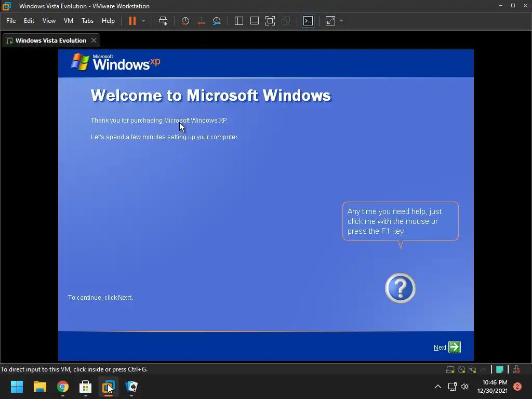Click the green Next arrow button

coord(454,347)
